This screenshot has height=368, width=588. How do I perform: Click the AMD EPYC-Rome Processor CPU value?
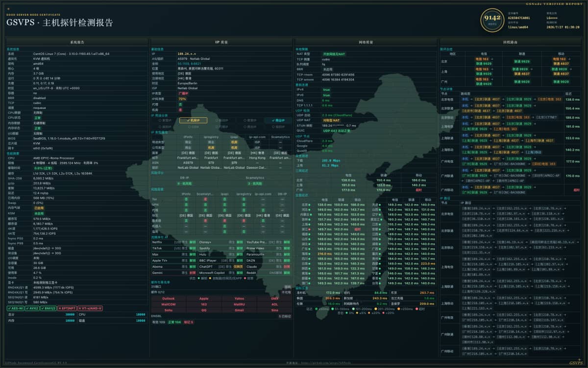click(54, 158)
